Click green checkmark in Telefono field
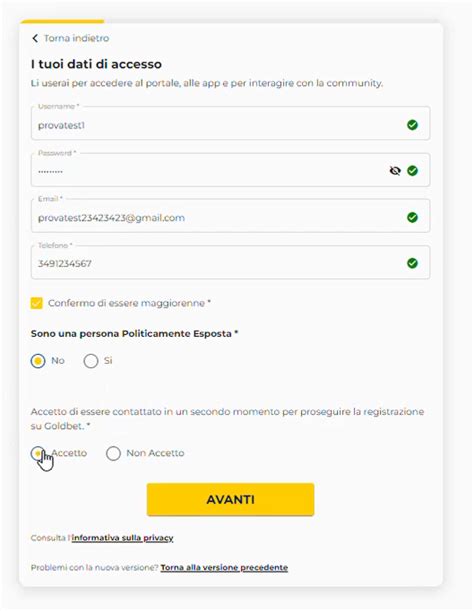This screenshot has width=474, height=611. (x=412, y=263)
